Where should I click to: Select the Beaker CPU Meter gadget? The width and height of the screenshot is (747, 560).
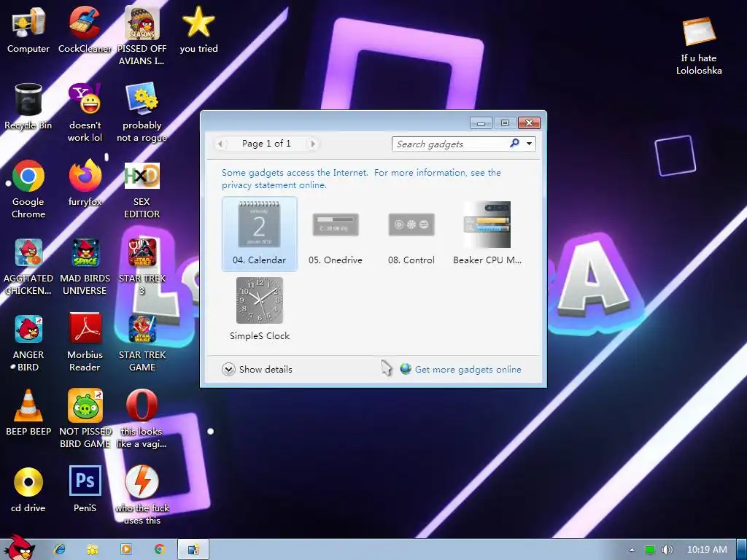coord(487,233)
